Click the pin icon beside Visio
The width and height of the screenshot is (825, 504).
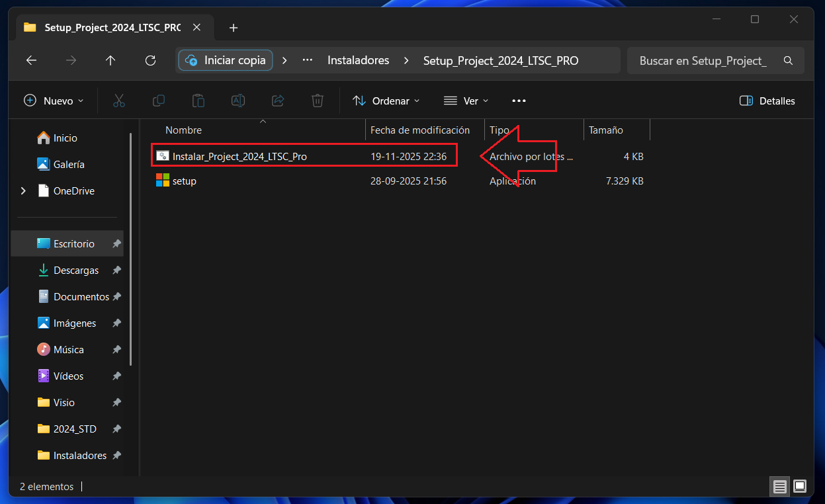tap(116, 403)
